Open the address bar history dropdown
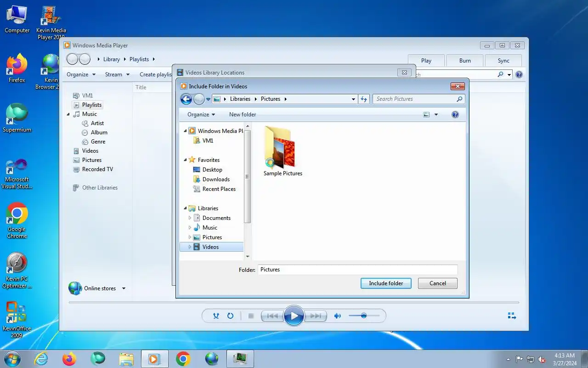The image size is (588, 368). point(353,99)
